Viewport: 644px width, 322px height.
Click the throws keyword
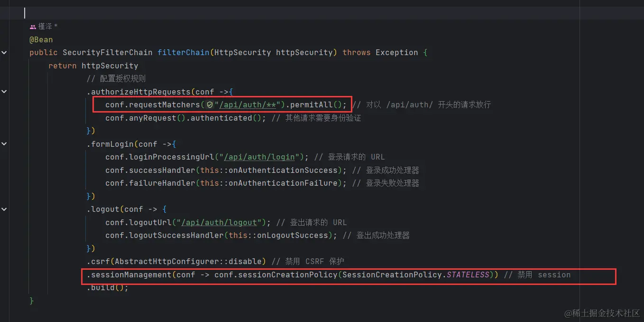point(357,53)
